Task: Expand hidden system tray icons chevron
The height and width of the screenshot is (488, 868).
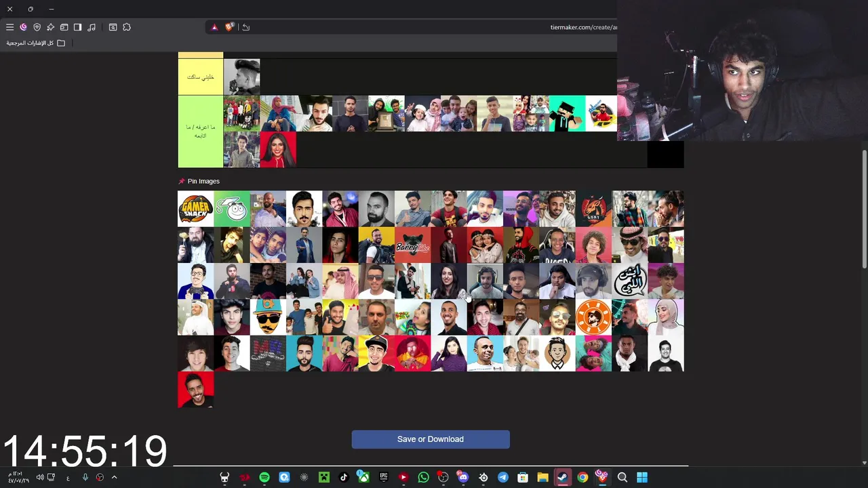Action: point(114,477)
